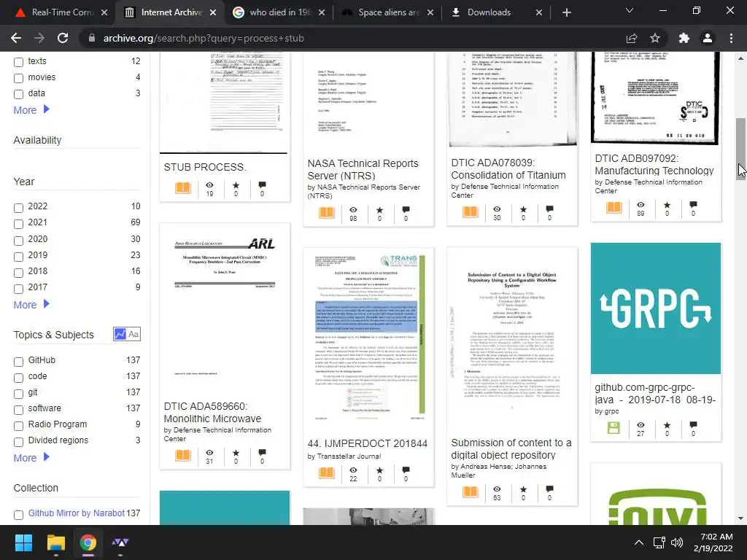Click the share page icon in address bar
Screen dimensions: 747x560
[x=632, y=38]
